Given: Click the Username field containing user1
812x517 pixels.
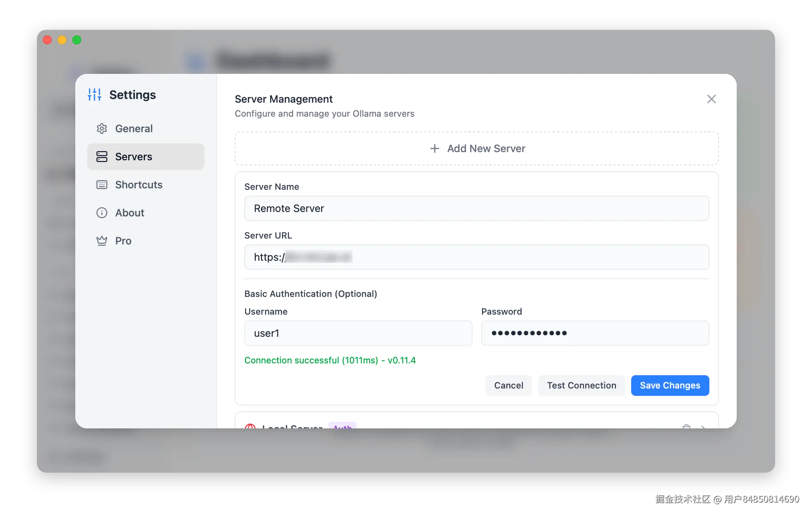Looking at the screenshot, I should (x=358, y=333).
